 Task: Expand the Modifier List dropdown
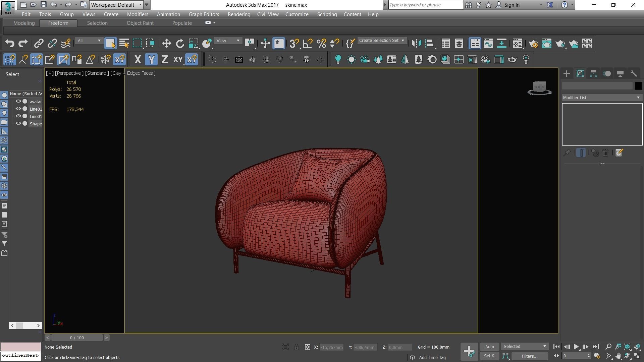pyautogui.click(x=602, y=98)
